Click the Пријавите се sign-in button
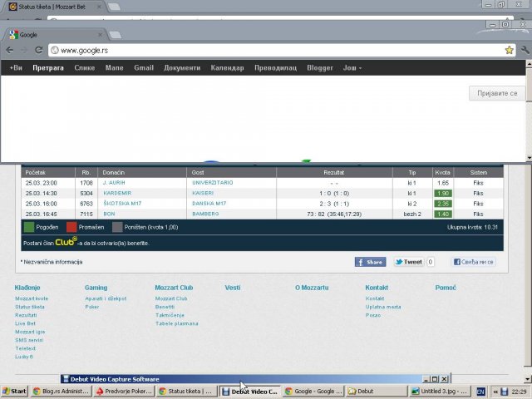This screenshot has height=399, width=532. pos(496,94)
